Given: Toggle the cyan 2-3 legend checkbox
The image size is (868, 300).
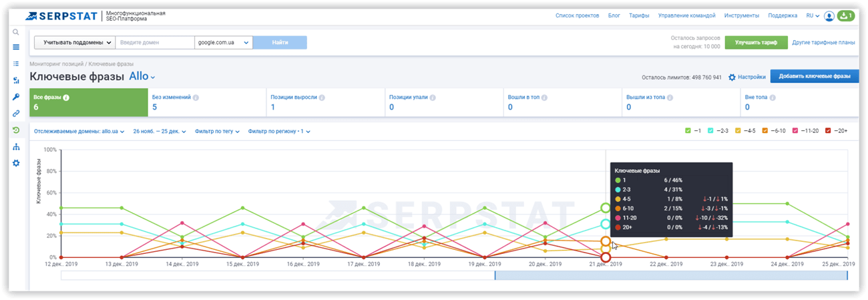Looking at the screenshot, I should tap(711, 131).
